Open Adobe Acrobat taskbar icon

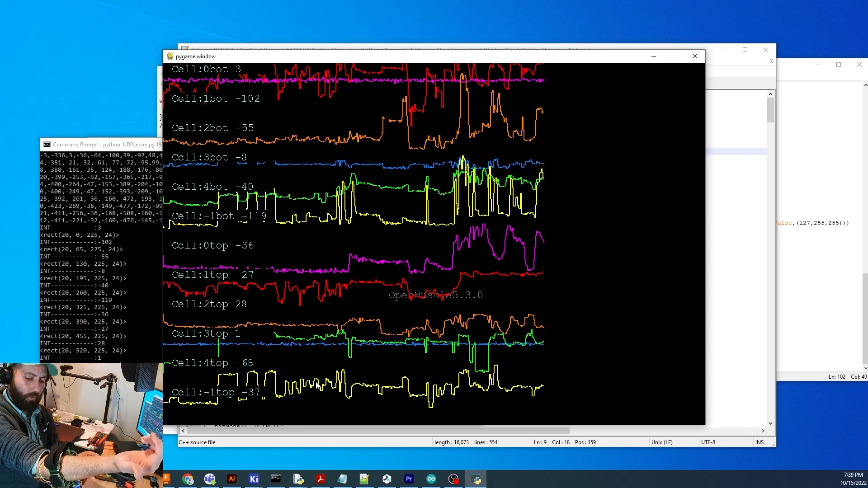(321, 479)
